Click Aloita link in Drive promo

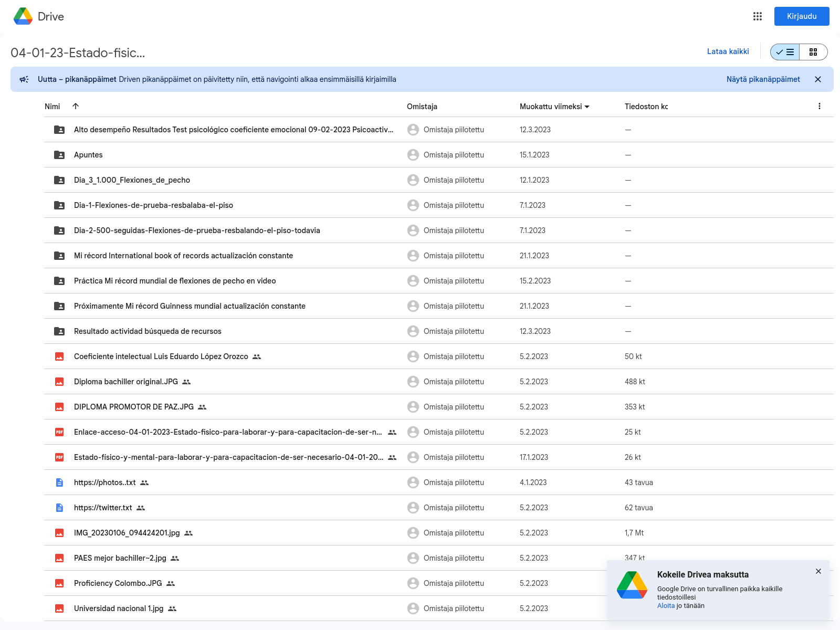click(x=666, y=606)
